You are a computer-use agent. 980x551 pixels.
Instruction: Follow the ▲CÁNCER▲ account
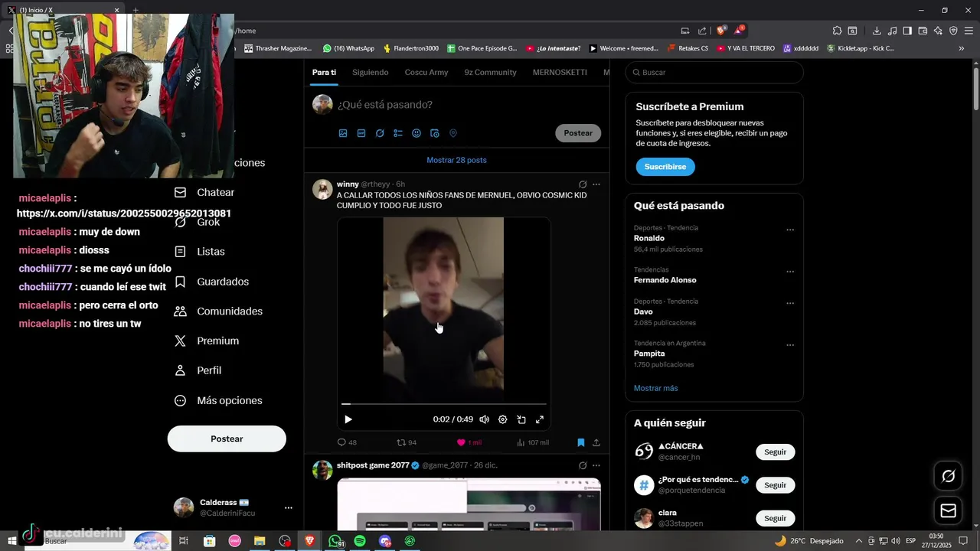click(775, 452)
